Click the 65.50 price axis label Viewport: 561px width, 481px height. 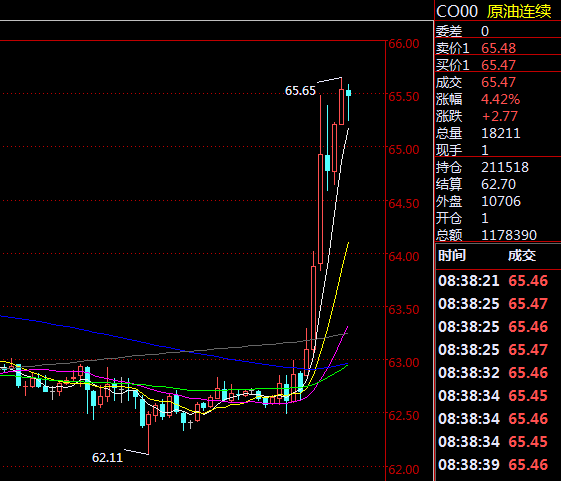pyautogui.click(x=404, y=97)
